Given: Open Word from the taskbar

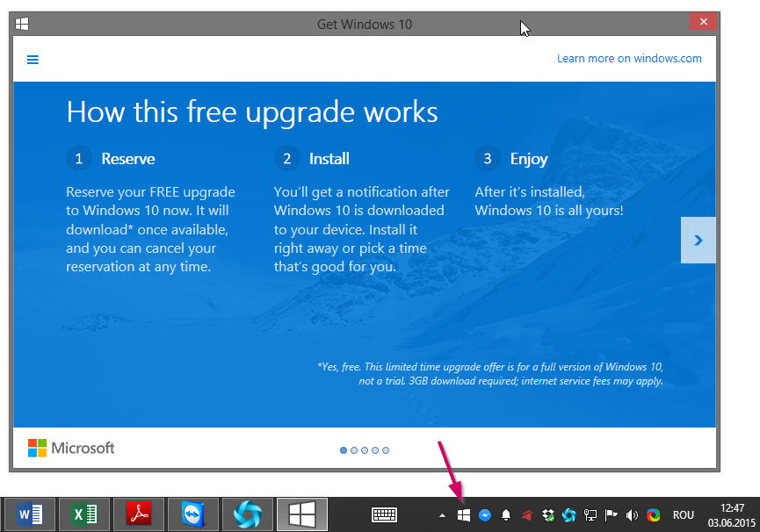Looking at the screenshot, I should (x=30, y=514).
